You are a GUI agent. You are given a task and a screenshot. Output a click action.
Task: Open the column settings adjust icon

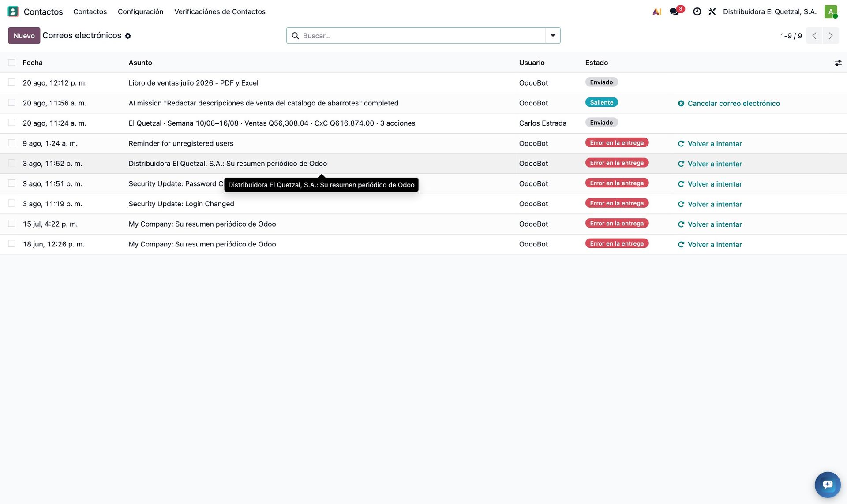(838, 63)
